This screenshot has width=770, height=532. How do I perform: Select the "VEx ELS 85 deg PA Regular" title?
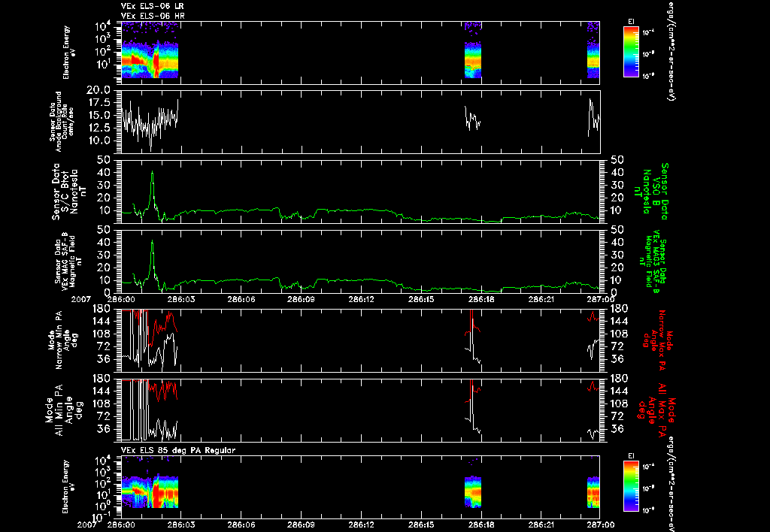click(178, 450)
